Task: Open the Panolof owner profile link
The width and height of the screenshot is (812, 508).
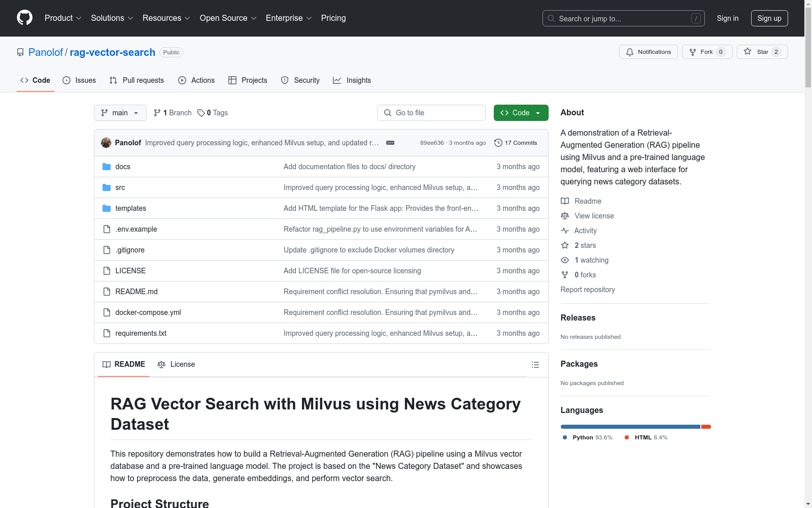Action: click(x=46, y=52)
